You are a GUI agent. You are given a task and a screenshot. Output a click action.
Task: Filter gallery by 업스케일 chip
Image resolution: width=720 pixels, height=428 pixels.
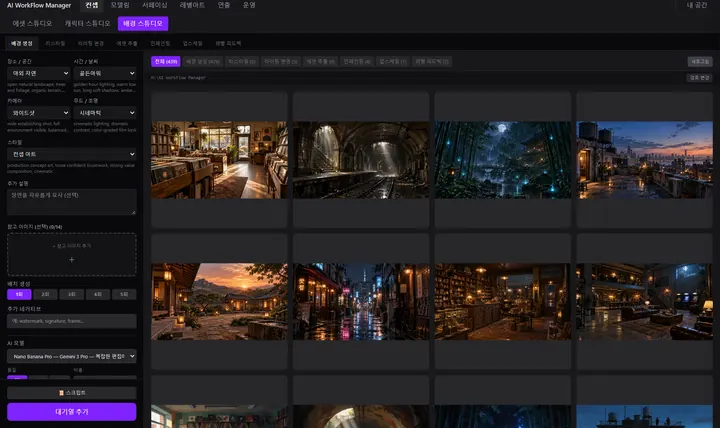pyautogui.click(x=393, y=62)
